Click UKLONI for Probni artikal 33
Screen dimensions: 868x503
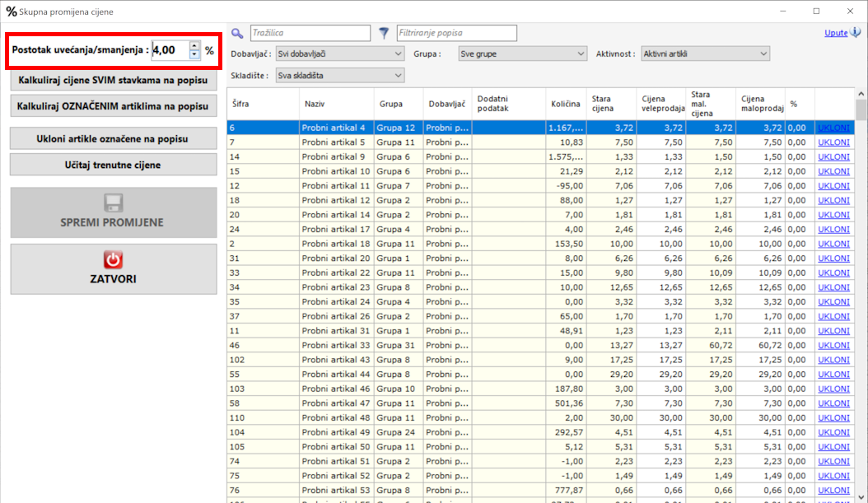(x=833, y=345)
